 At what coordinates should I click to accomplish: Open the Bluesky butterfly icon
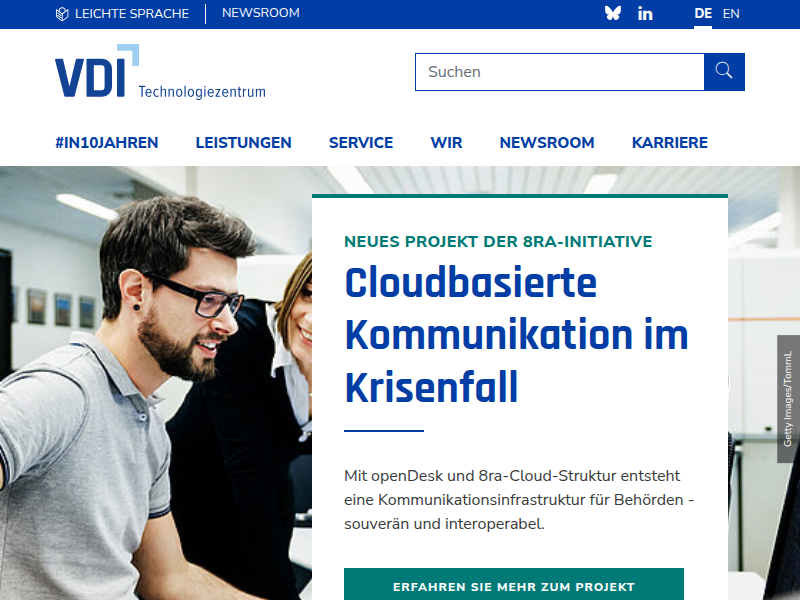[x=613, y=14]
